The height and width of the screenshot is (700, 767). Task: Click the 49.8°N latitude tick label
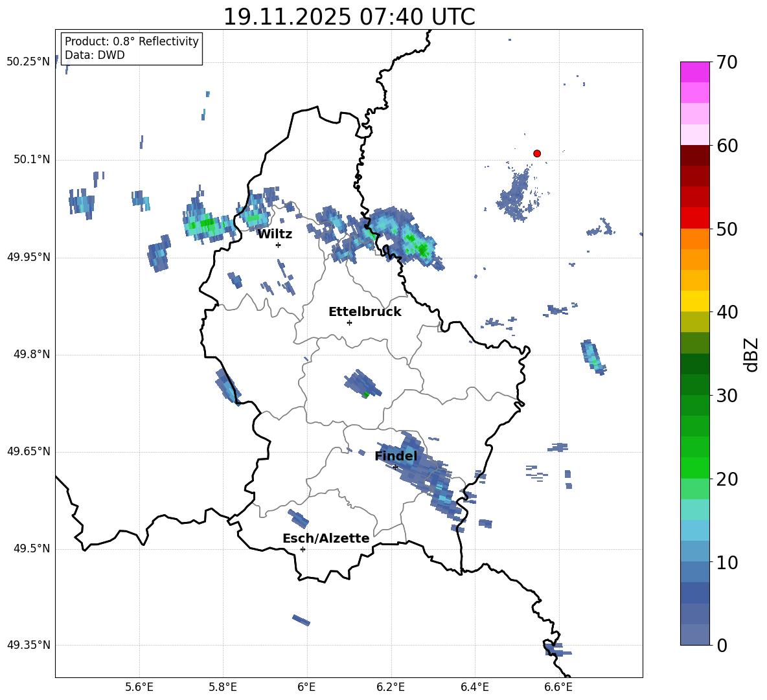coord(32,354)
